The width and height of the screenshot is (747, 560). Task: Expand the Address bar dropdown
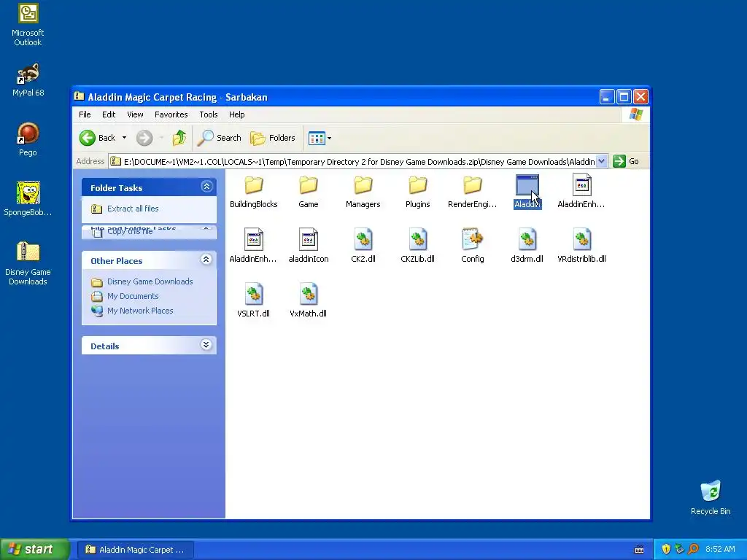point(602,161)
